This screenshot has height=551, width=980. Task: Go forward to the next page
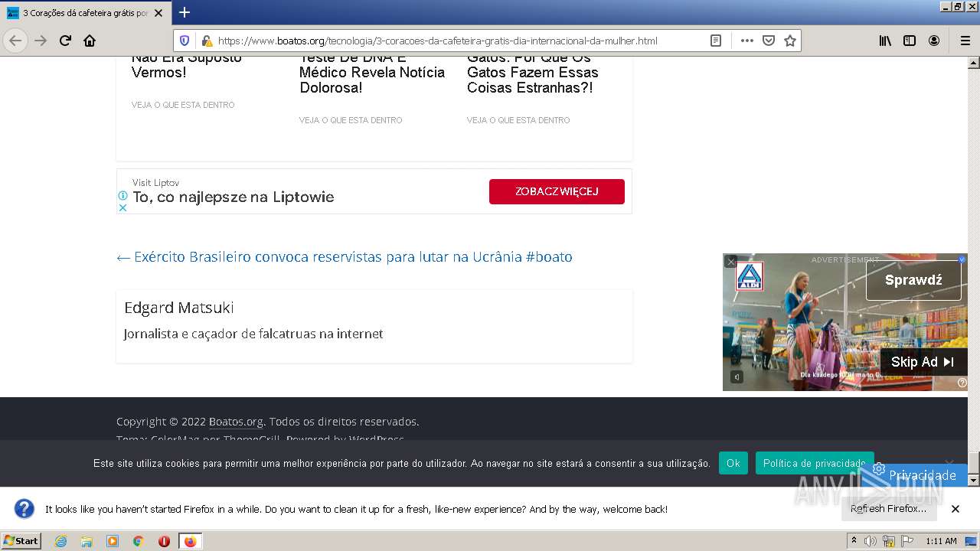coord(41,41)
